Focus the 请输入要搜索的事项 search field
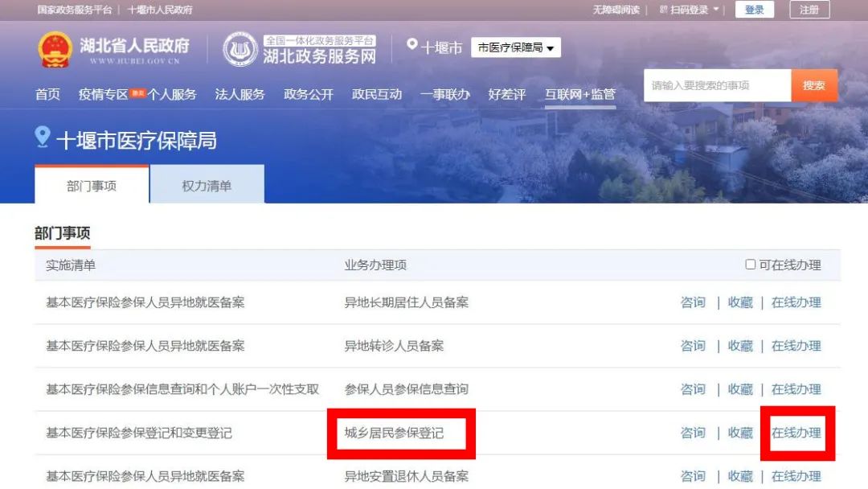The height and width of the screenshot is (489, 868). click(718, 85)
